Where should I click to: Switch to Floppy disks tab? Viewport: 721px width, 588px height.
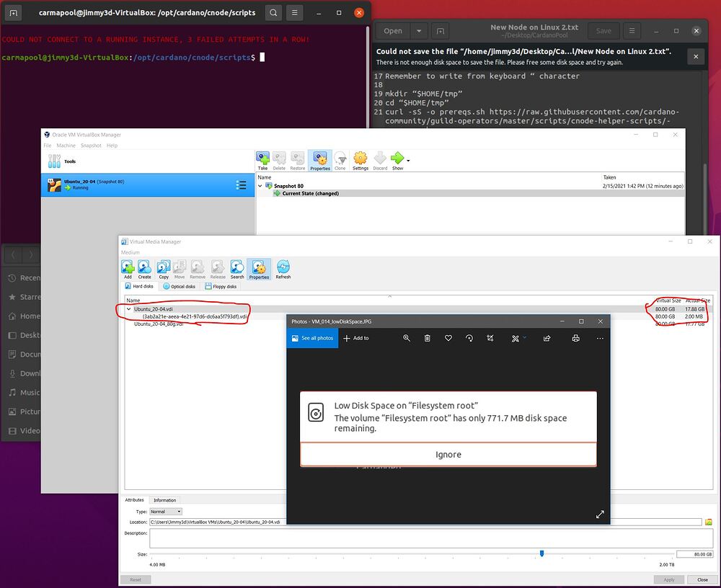pos(221,286)
